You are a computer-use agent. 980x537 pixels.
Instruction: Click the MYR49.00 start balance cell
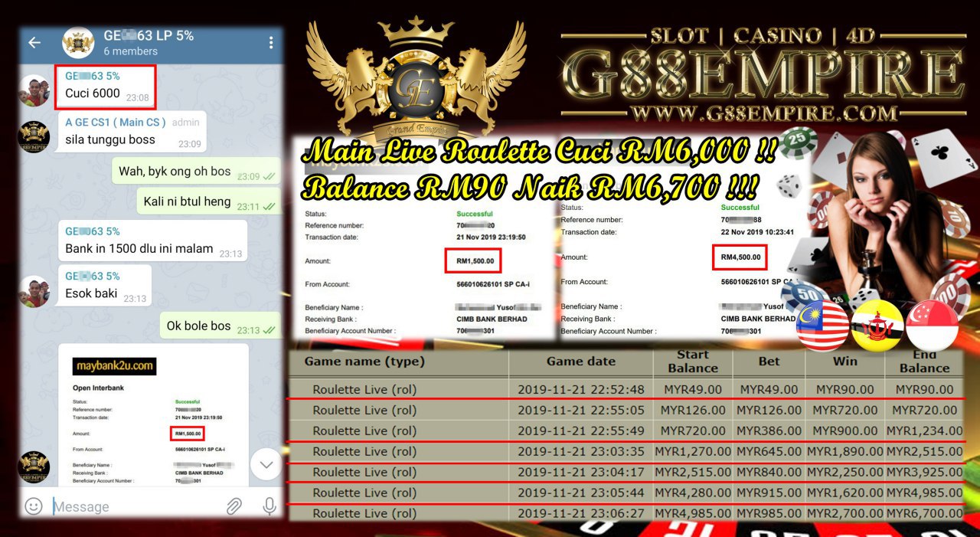(693, 389)
